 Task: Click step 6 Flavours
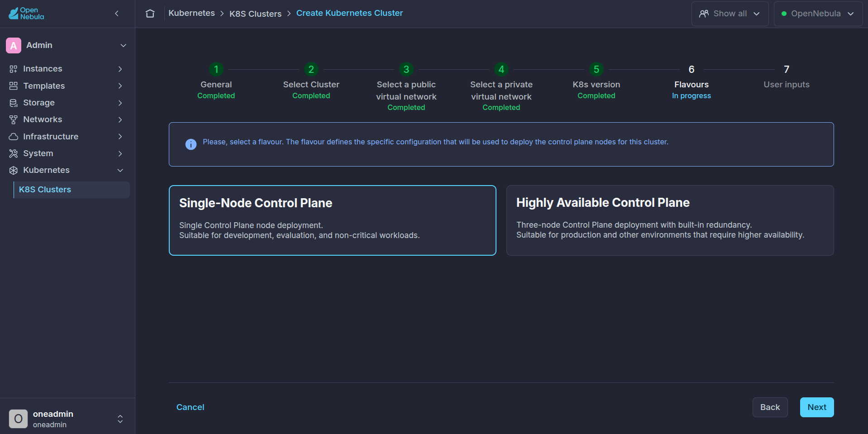click(692, 82)
